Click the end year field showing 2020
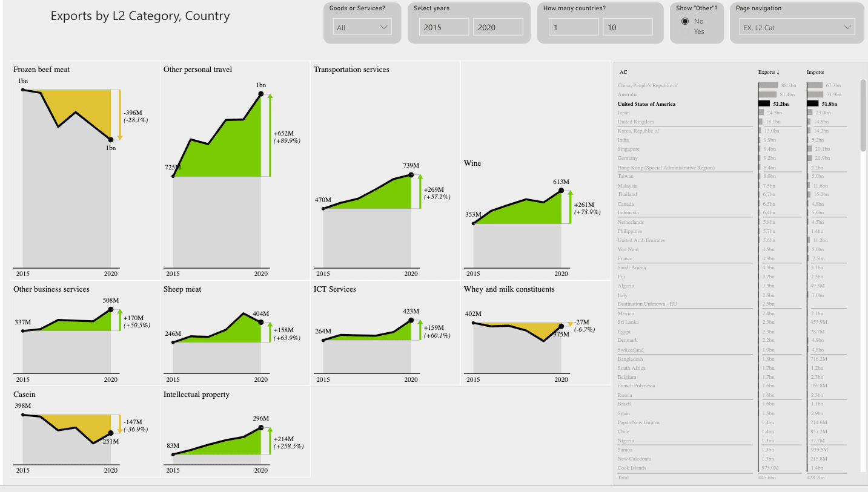The height and width of the screenshot is (492, 868). (498, 27)
